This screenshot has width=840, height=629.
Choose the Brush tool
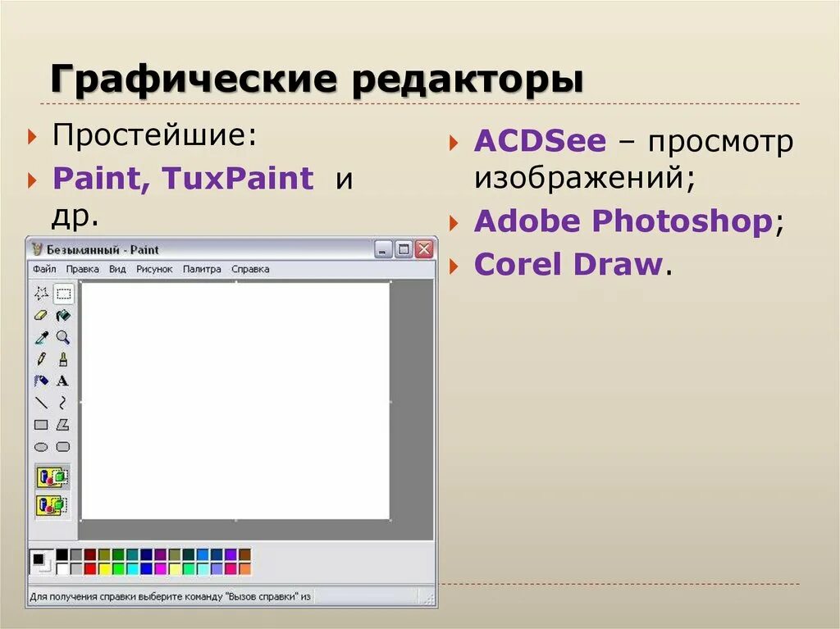pos(63,359)
